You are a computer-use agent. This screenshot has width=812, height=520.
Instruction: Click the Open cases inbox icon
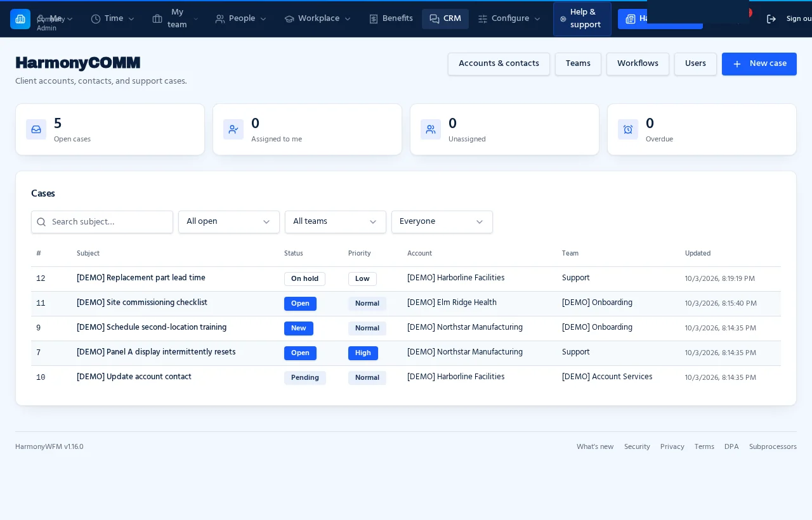(36, 129)
